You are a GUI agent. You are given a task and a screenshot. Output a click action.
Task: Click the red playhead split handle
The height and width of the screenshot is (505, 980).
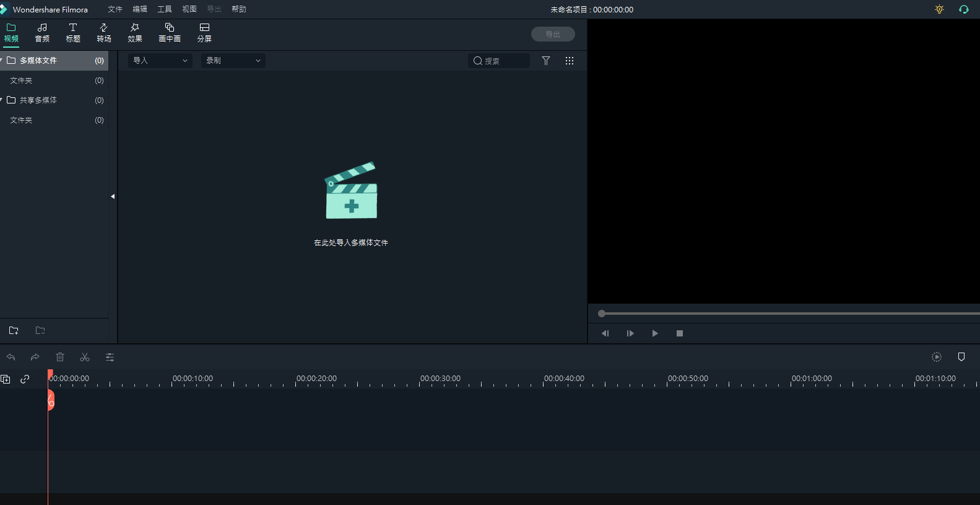(51, 400)
